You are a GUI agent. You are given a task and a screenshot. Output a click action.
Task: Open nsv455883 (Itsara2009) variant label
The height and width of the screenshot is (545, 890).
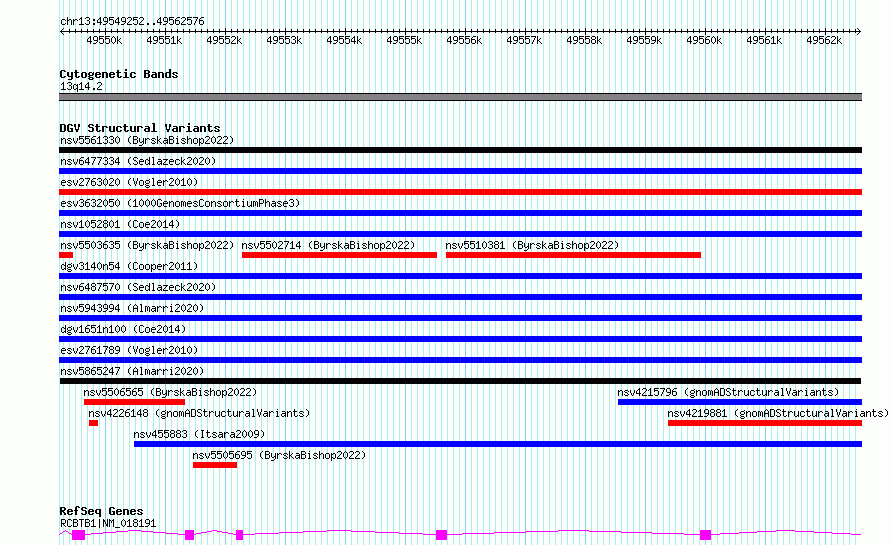click(199, 434)
